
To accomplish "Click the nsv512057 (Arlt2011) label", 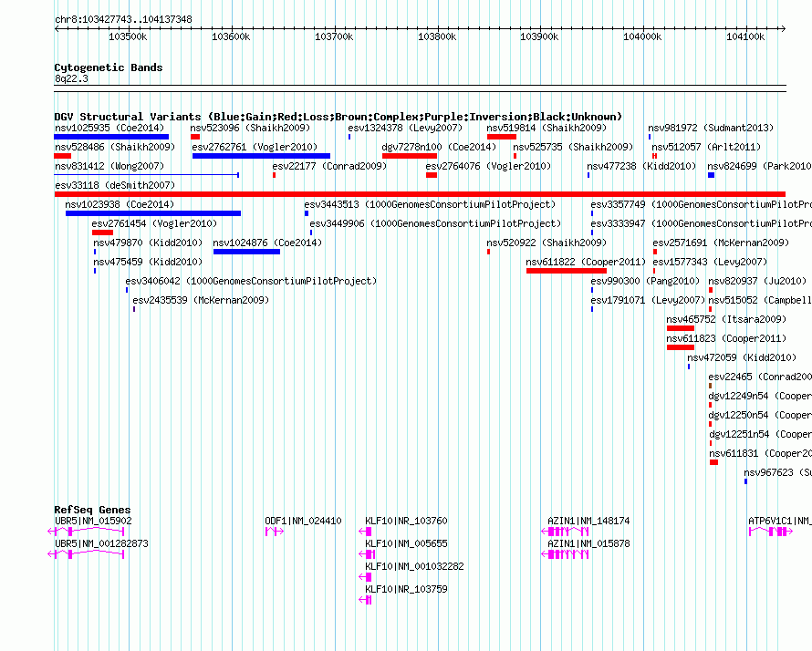I will coord(706,147).
